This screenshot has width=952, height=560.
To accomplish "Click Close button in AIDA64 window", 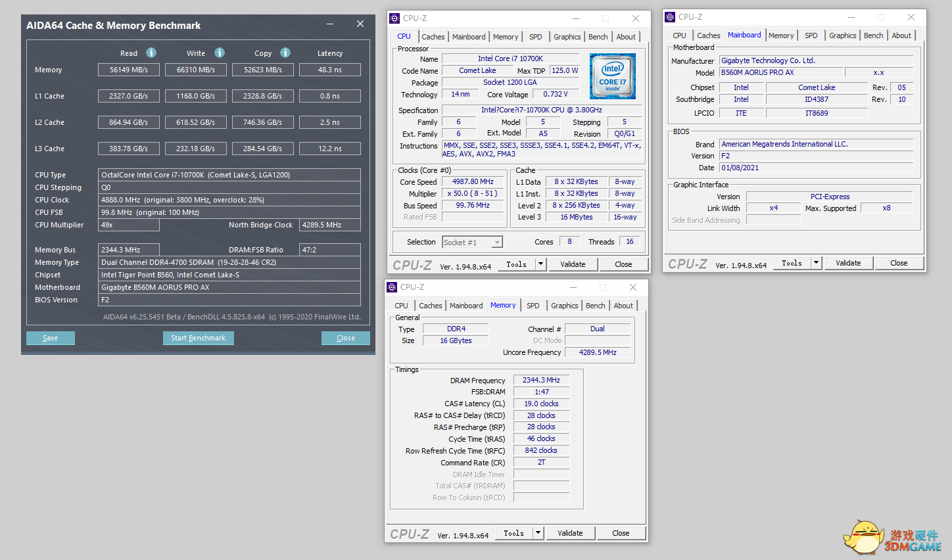I will [346, 338].
